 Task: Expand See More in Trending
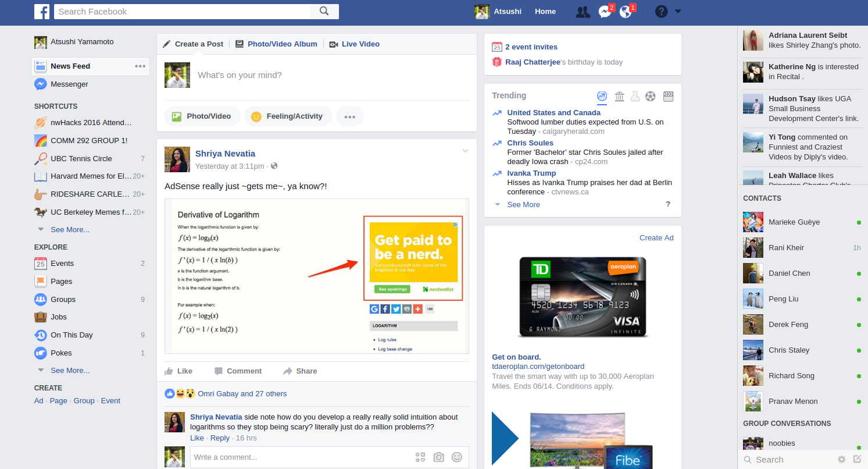point(523,205)
